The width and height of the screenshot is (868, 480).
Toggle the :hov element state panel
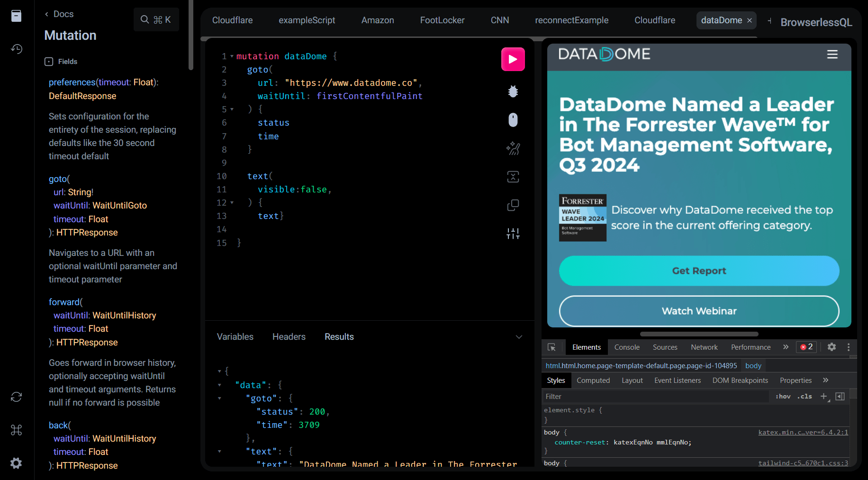[783, 397]
